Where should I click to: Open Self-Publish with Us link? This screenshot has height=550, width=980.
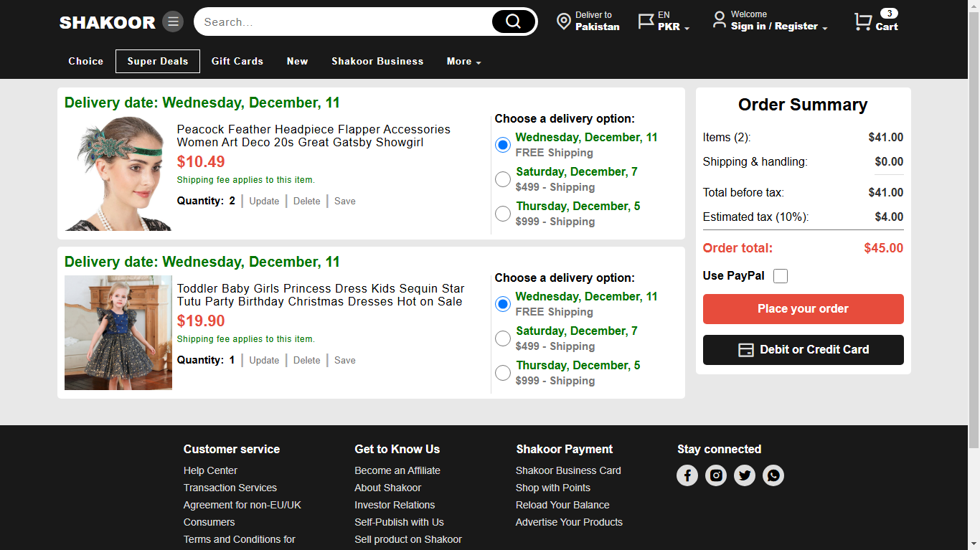pyautogui.click(x=399, y=522)
